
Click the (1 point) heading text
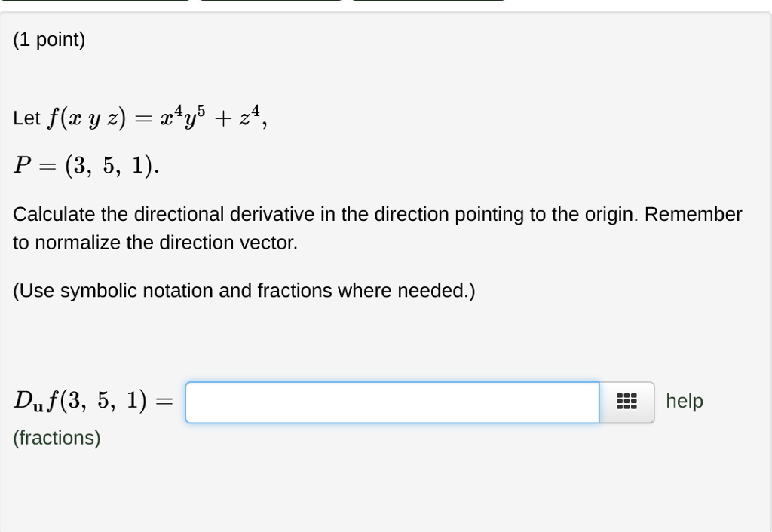pyautogui.click(x=48, y=39)
